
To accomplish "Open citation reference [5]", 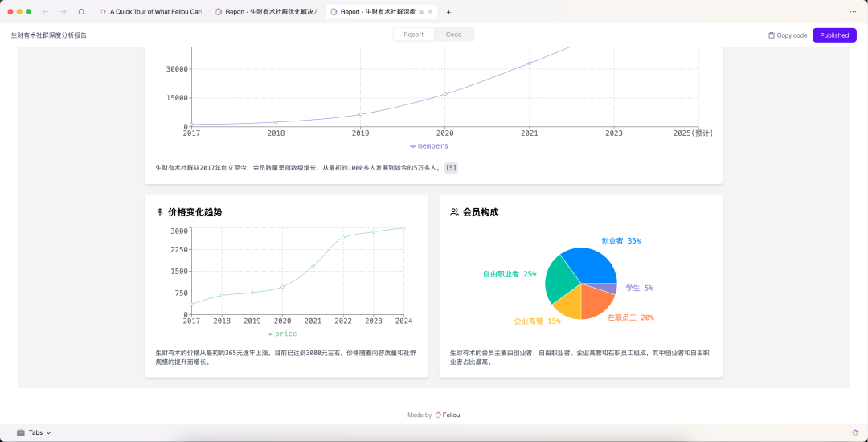I will tap(451, 168).
